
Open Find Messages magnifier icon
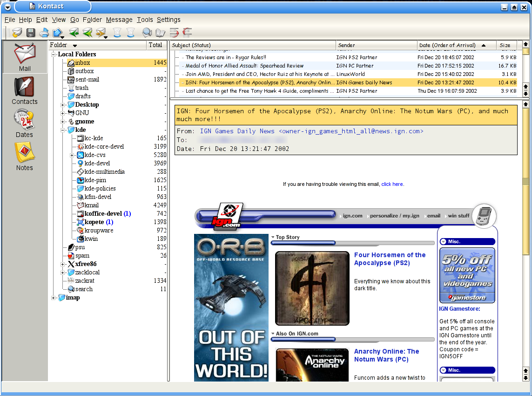click(147, 33)
